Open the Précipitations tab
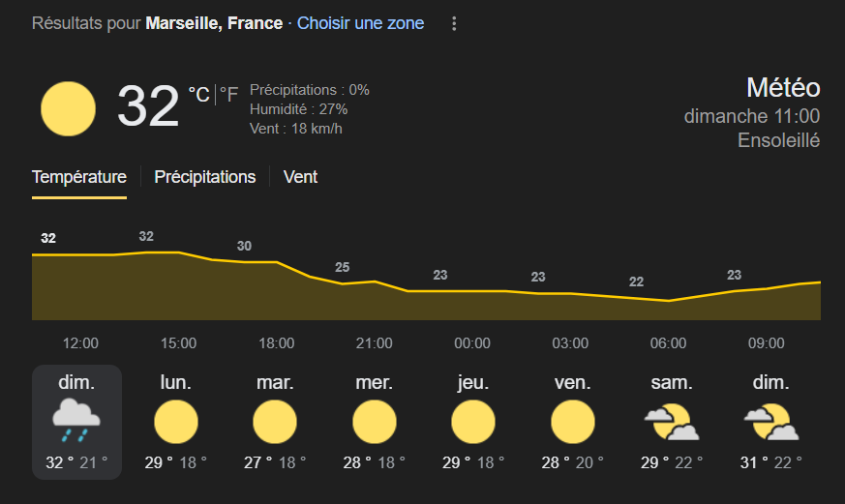845x504 pixels. (x=205, y=177)
